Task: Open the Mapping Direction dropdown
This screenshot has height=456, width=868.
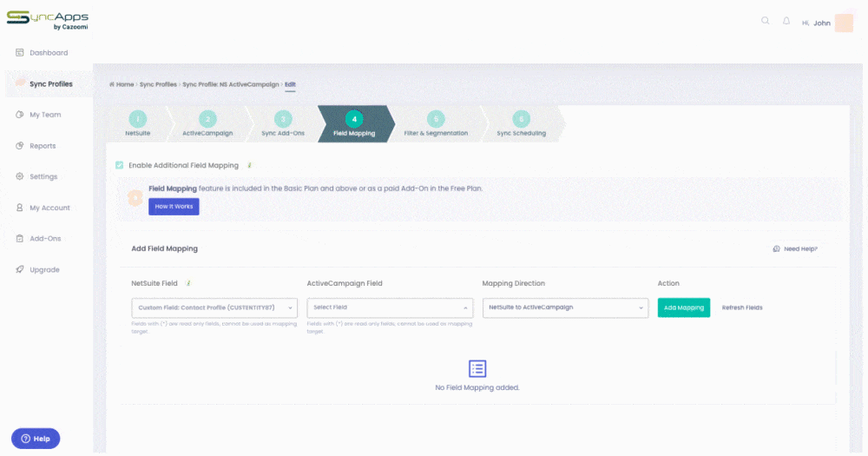Action: (x=565, y=307)
